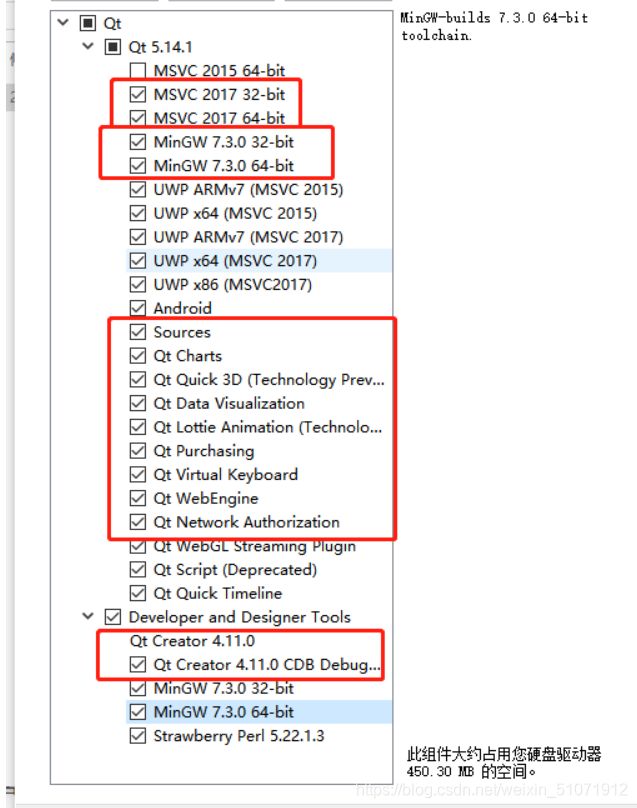Uncheck Qt Quick Timeline
The image size is (637, 808).
(138, 593)
